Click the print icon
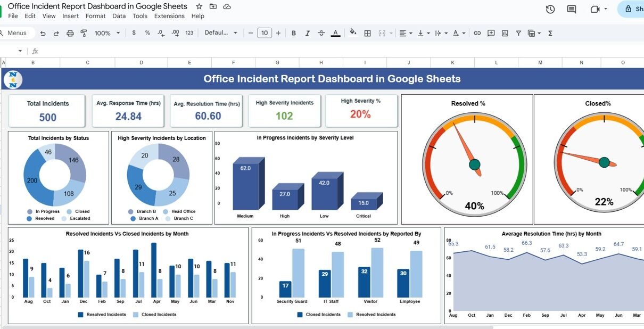Viewport: 644px width, 329px height. [x=70, y=33]
